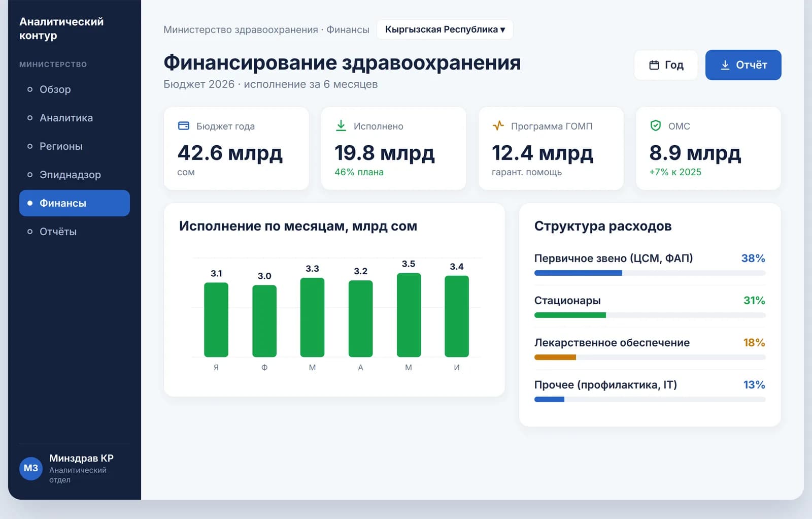
Task: Download the report with the Отчёт button
Action: [x=743, y=65]
